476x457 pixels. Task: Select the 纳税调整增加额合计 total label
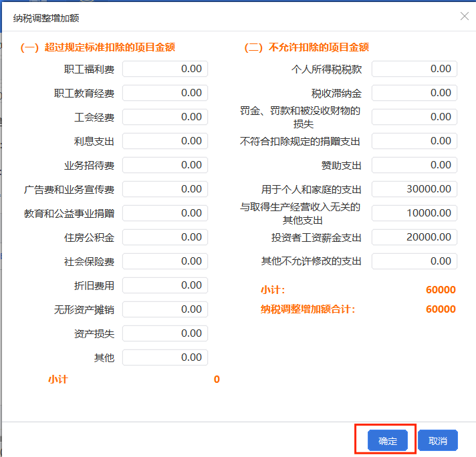308,309
